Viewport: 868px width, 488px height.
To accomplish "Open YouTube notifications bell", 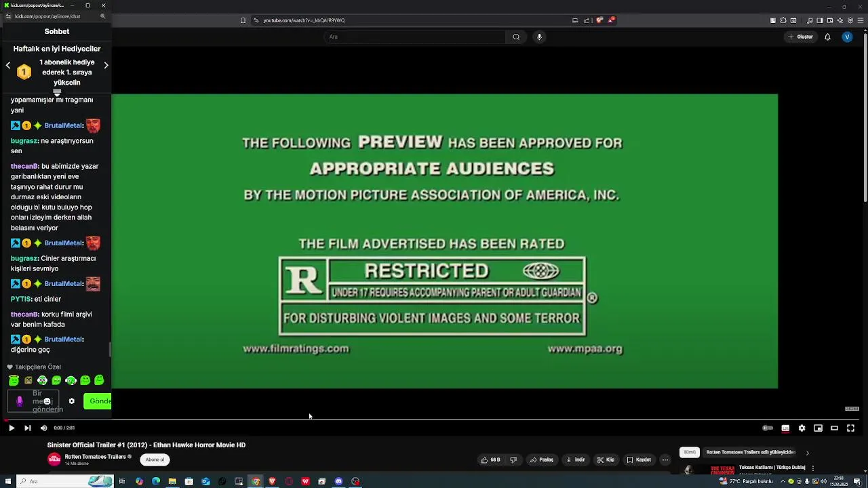I will [827, 37].
